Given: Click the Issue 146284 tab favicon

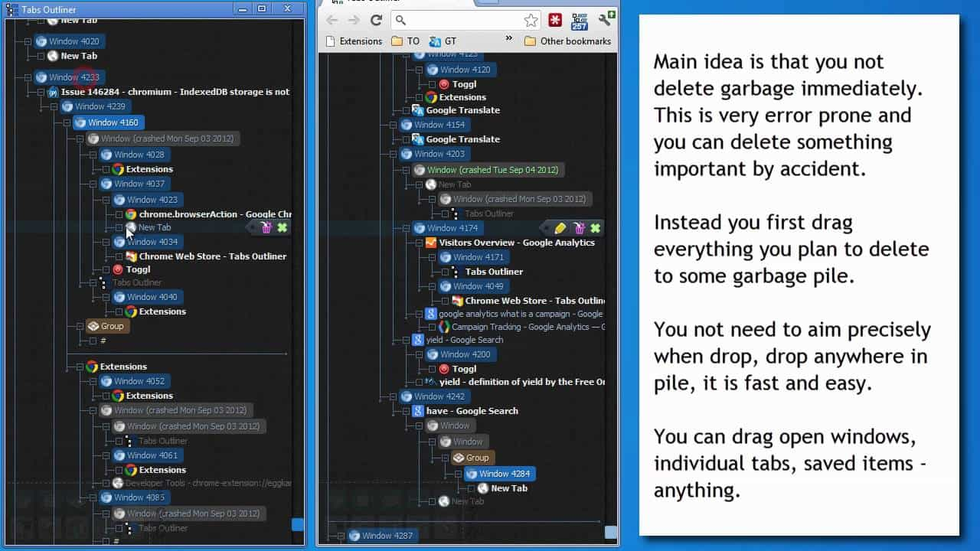Looking at the screenshot, I should (53, 92).
